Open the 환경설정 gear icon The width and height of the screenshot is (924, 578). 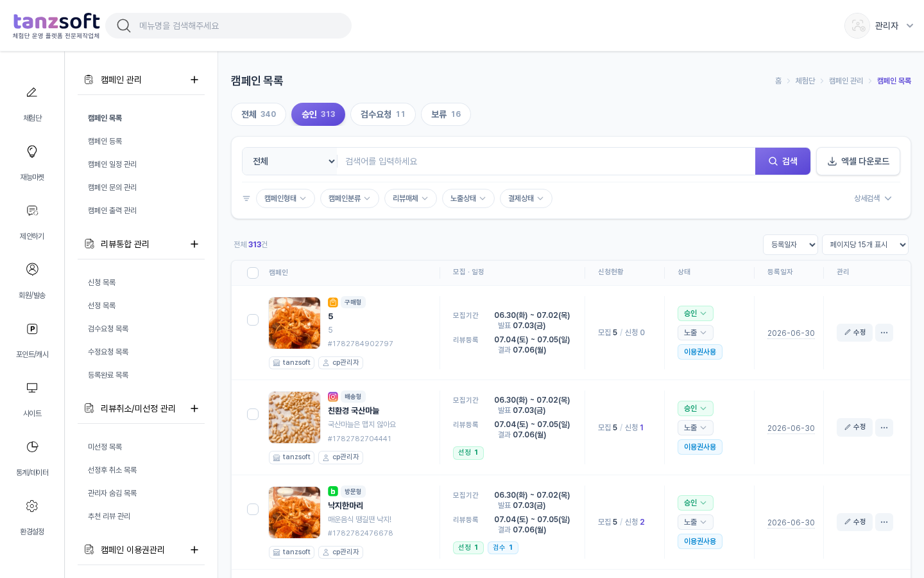(x=32, y=506)
